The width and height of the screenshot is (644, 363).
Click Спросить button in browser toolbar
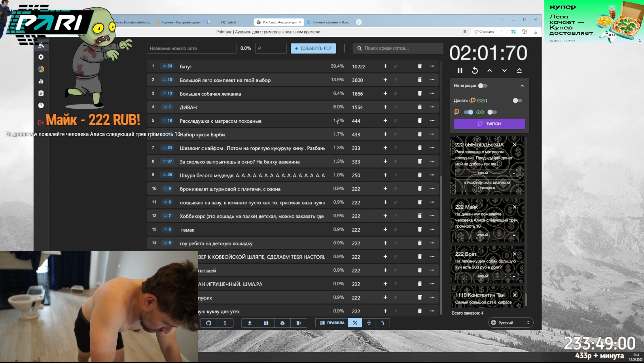coord(484,32)
